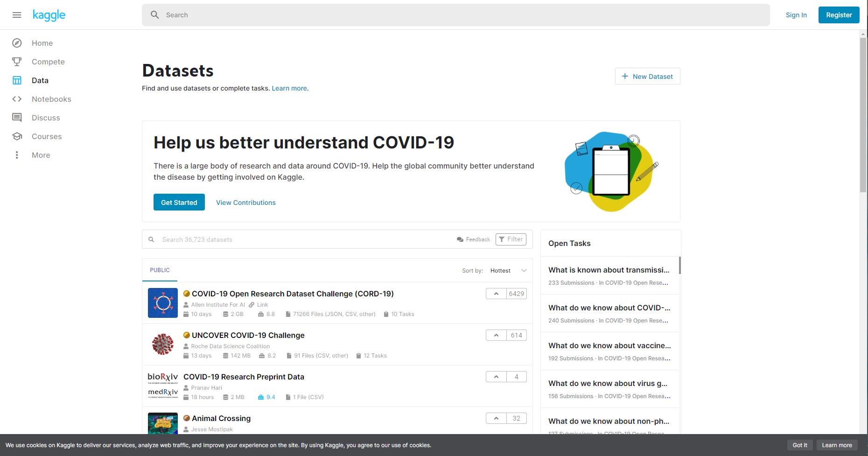The height and width of the screenshot is (456, 868).
Task: Upvote COVID-19 Research Preprint Data
Action: pos(496,377)
